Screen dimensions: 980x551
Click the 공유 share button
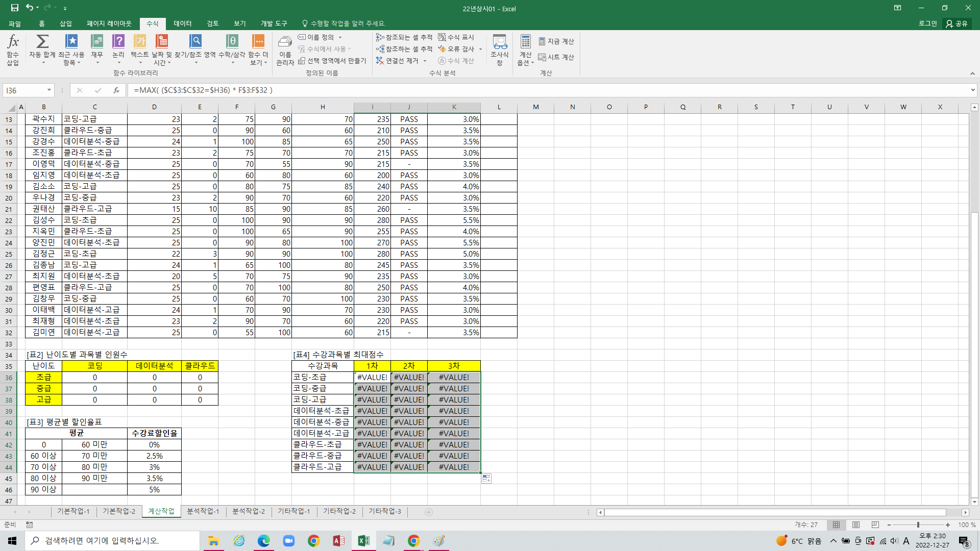(x=957, y=23)
